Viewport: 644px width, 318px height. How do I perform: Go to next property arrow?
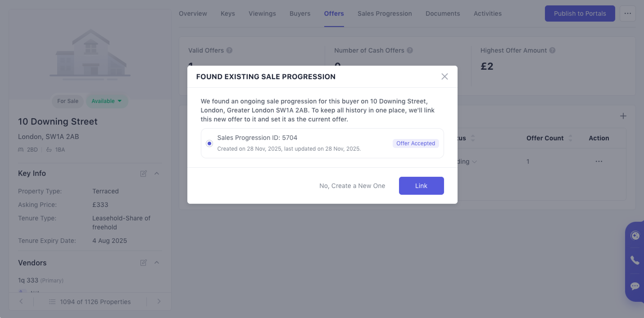tap(159, 302)
